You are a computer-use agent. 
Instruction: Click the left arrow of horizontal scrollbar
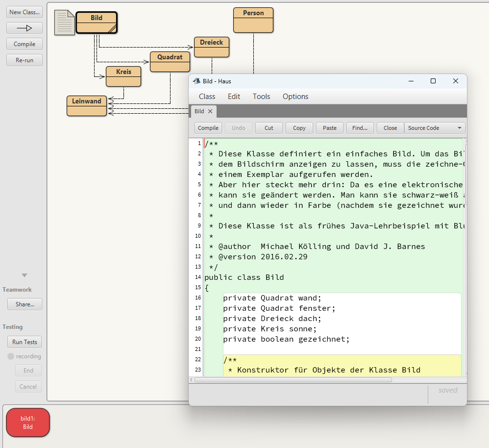point(191,380)
